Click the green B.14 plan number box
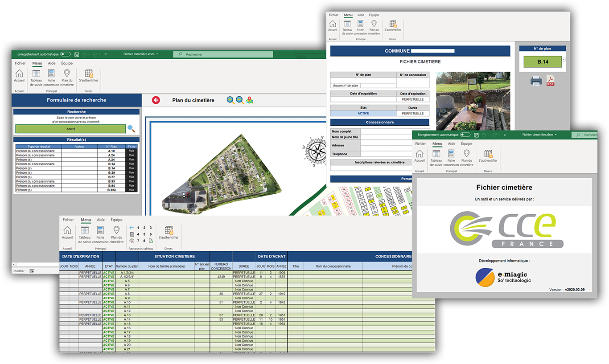 pos(543,62)
